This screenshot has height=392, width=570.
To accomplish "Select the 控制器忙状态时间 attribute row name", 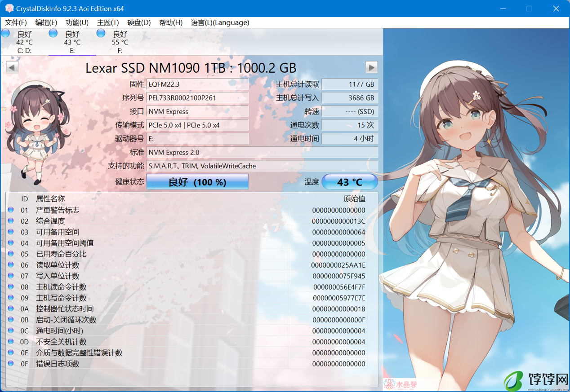I will pyautogui.click(x=65, y=309).
